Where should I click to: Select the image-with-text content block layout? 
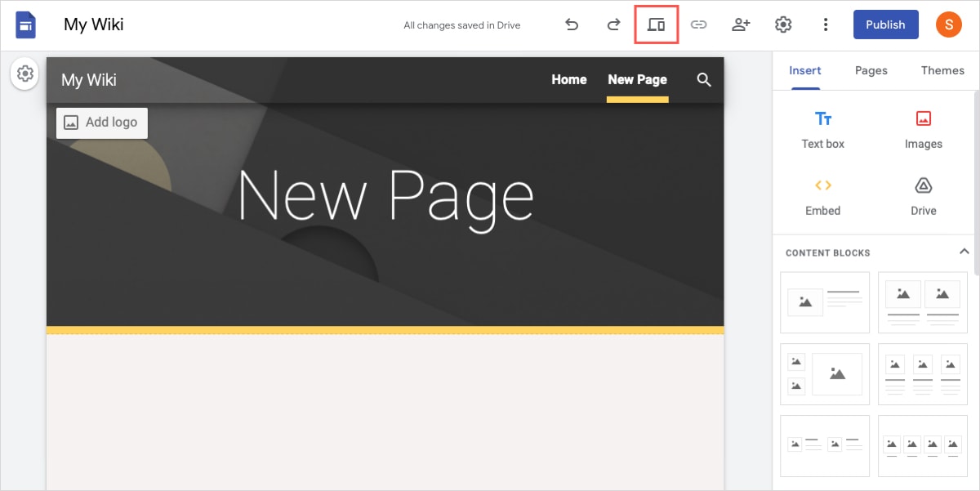pos(825,302)
